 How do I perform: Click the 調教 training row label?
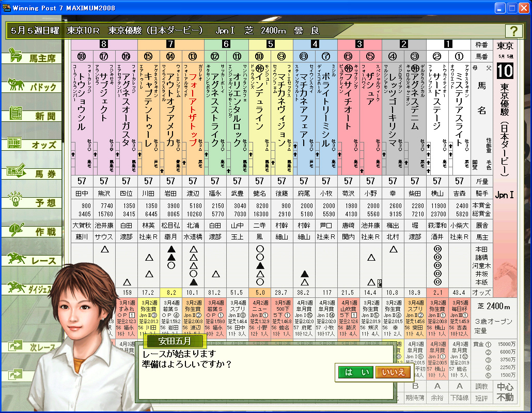tap(481, 386)
